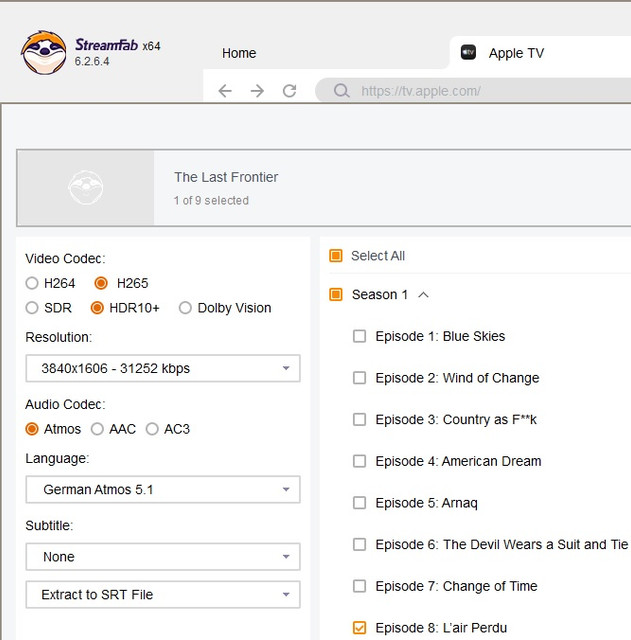The height and width of the screenshot is (640, 631).
Task: Click the browser back arrow
Action: point(225,91)
